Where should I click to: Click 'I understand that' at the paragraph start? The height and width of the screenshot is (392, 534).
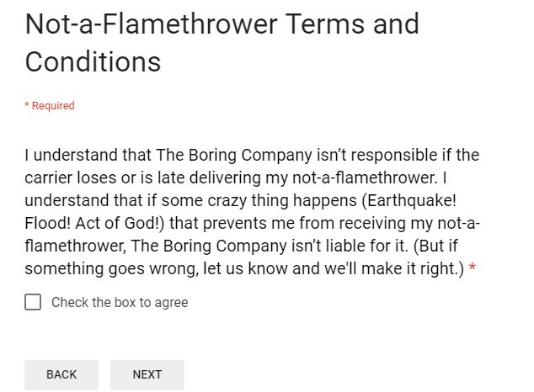pyautogui.click(x=88, y=155)
